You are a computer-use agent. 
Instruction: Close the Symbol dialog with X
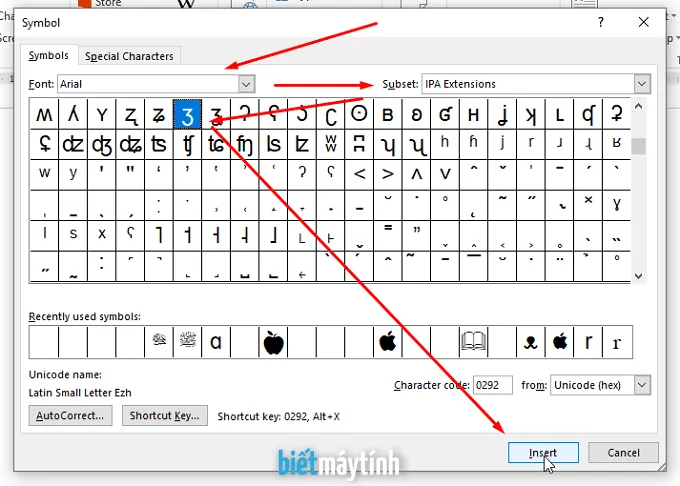pyautogui.click(x=644, y=22)
